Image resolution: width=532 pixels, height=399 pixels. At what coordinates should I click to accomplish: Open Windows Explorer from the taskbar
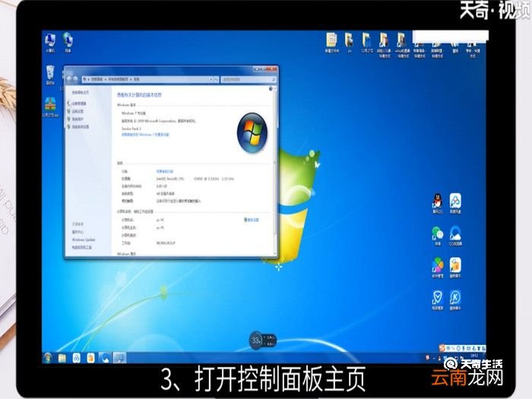62,358
